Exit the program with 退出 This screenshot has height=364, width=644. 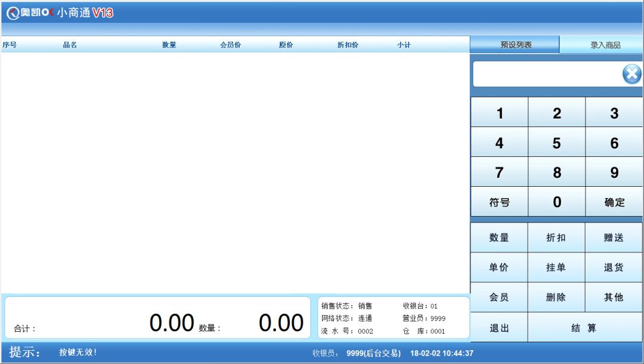499,328
